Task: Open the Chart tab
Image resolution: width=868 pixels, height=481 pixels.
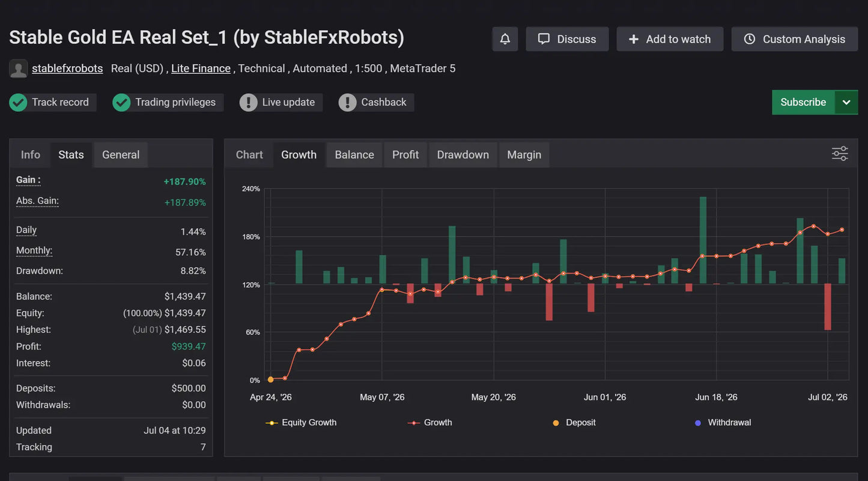Action: 249,154
